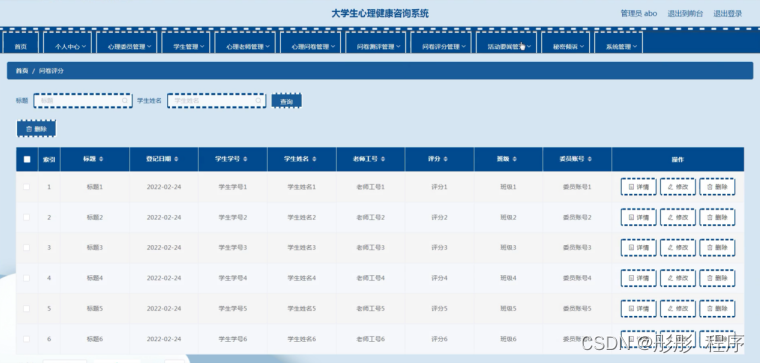
Task: Sort the table by 登记日期 column
Action: pyautogui.click(x=176, y=159)
